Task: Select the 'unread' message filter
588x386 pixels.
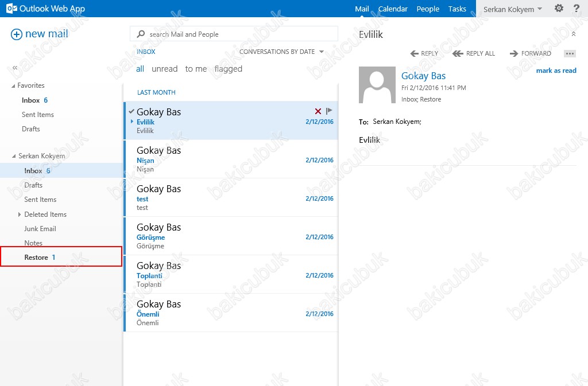Action: 165,69
